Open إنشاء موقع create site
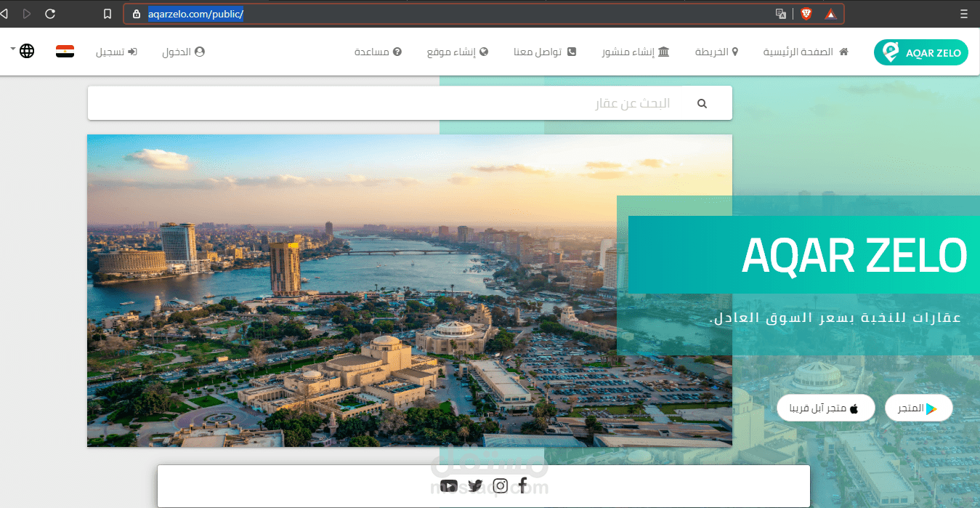The image size is (980, 508). point(458,52)
